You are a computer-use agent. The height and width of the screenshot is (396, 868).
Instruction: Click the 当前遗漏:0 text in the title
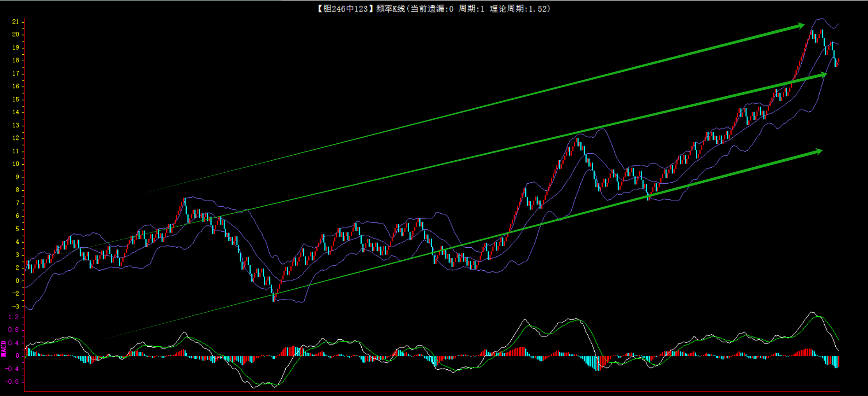tap(431, 9)
